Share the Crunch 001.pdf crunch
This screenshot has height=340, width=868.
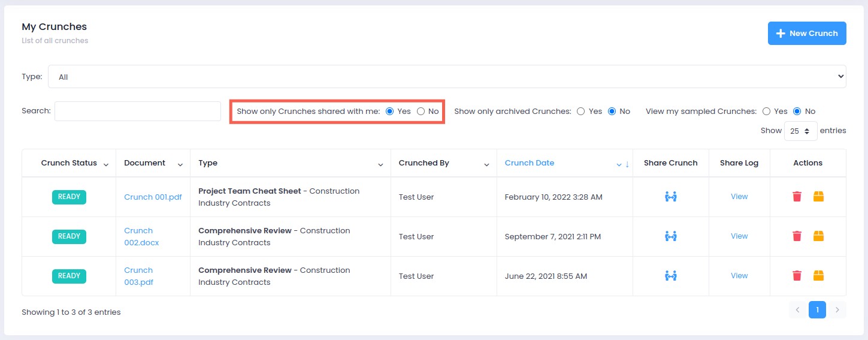click(x=671, y=197)
